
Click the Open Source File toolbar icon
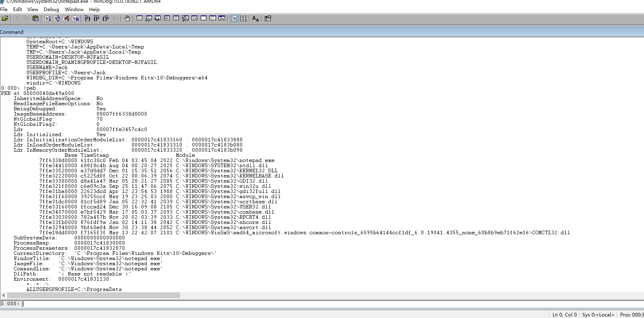[x=5, y=18]
